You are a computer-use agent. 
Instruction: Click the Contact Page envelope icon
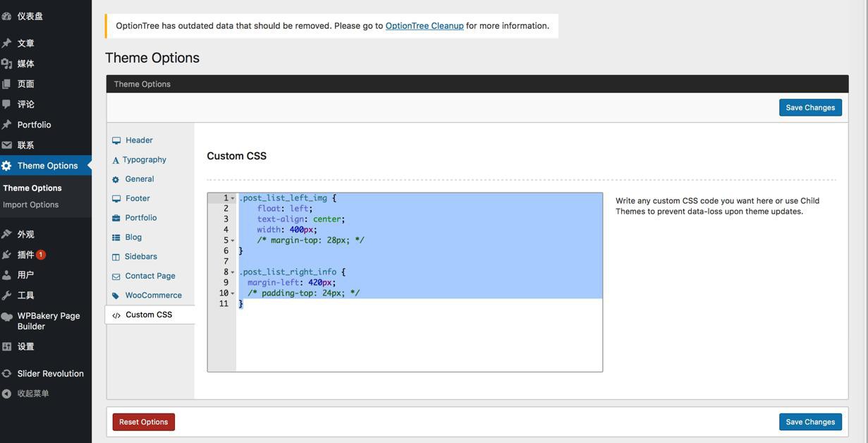tap(116, 277)
